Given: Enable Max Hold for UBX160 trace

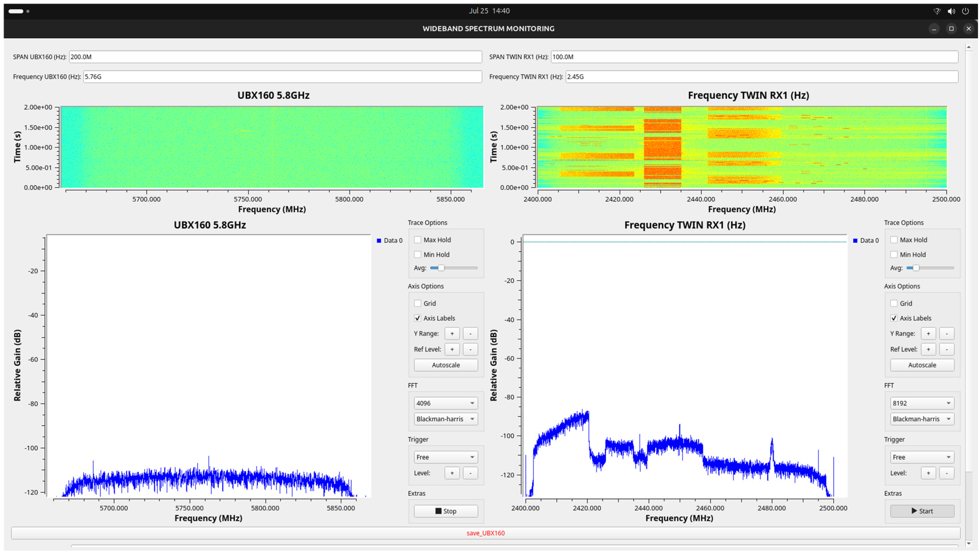Looking at the screenshot, I should click(418, 240).
